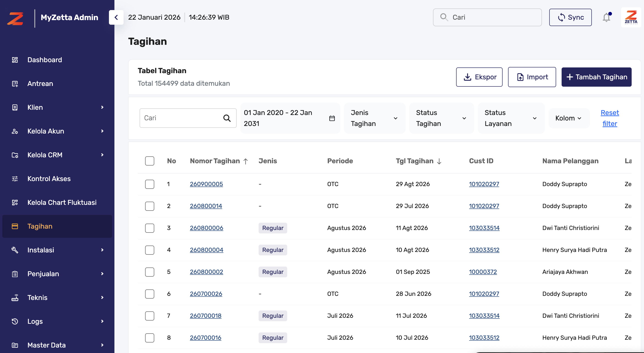
Task: Click the Sync icon button
Action: click(562, 17)
